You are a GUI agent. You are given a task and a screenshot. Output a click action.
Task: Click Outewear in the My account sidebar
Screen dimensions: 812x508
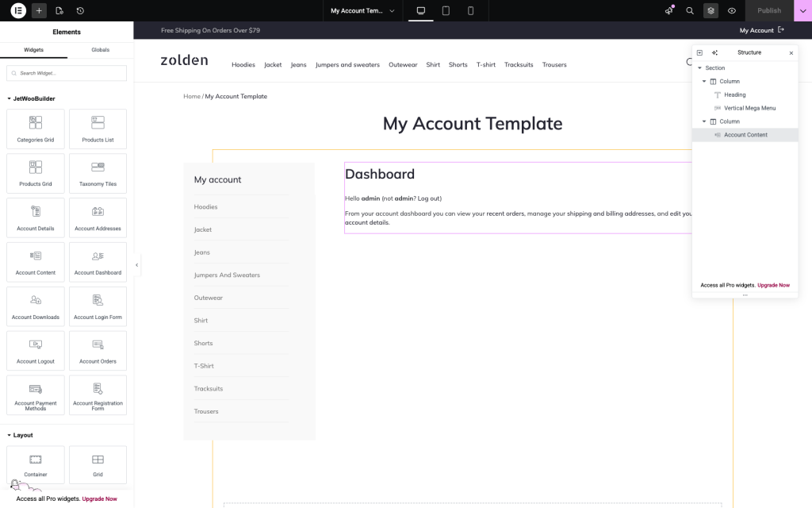tap(209, 298)
